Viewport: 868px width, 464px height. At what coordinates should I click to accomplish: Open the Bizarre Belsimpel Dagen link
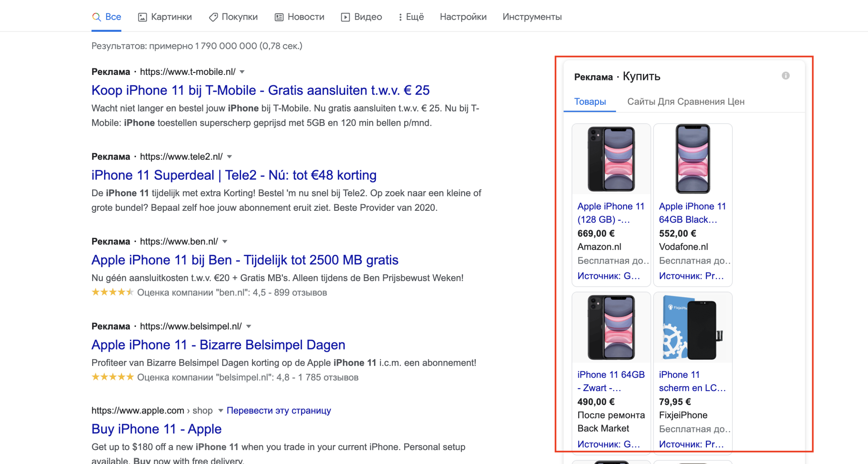pos(218,345)
